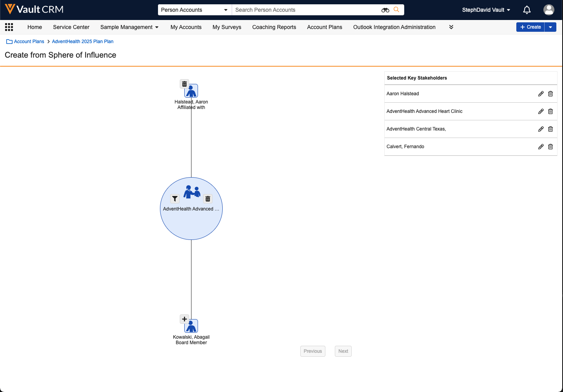563x392 pixels.
Task: Expand the StephDavid Vault selector
Action: pos(486,10)
